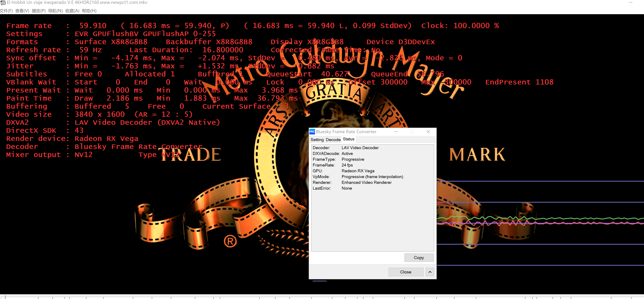Open the 查看(V) menu
Screen dimensions: 644x299
coord(22,11)
